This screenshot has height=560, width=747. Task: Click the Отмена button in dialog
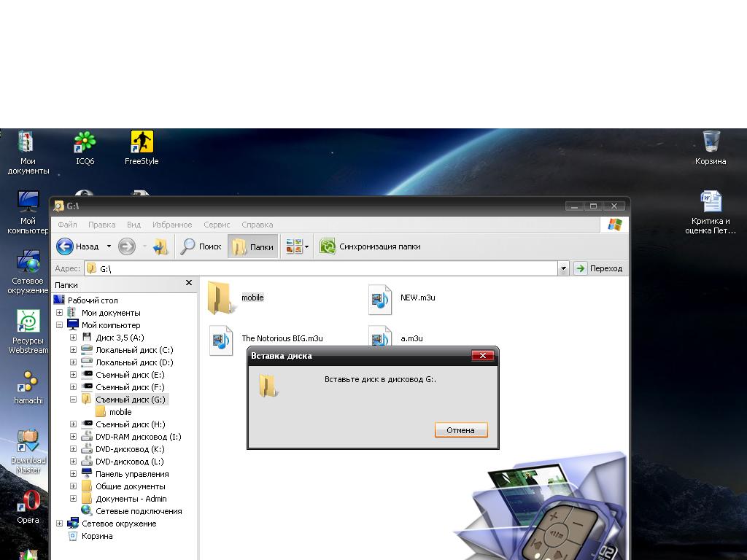point(460,430)
